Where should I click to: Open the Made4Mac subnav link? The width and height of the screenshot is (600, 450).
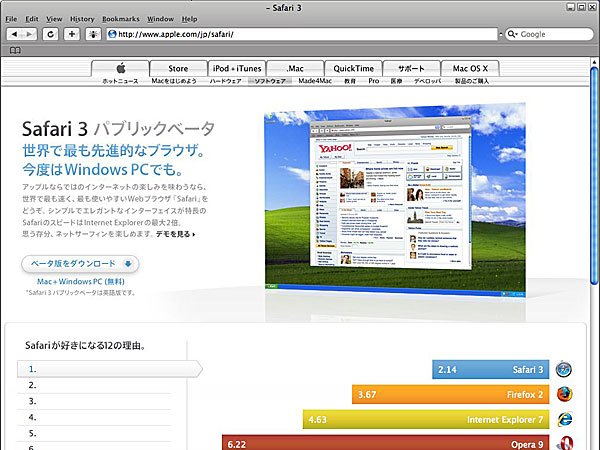coord(315,81)
